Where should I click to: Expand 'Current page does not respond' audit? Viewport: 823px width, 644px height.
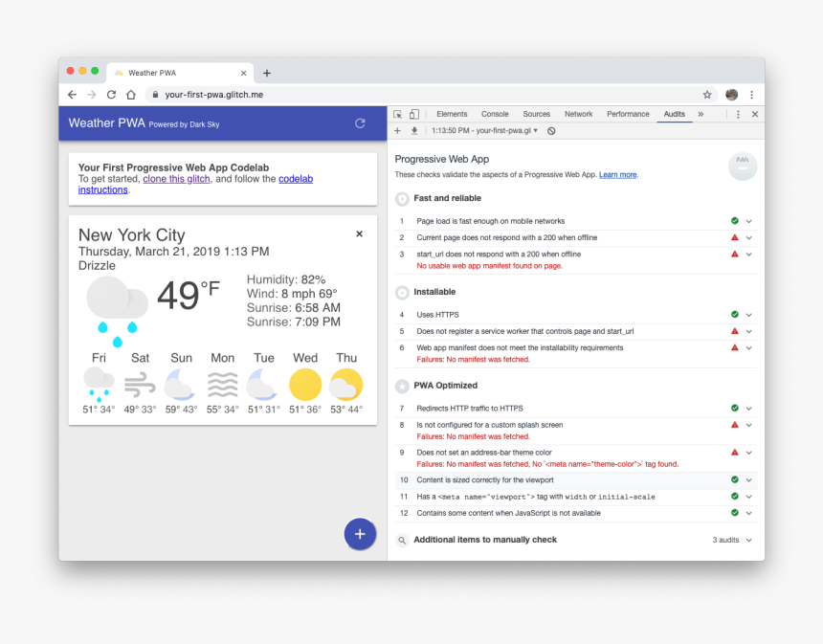pos(749,237)
